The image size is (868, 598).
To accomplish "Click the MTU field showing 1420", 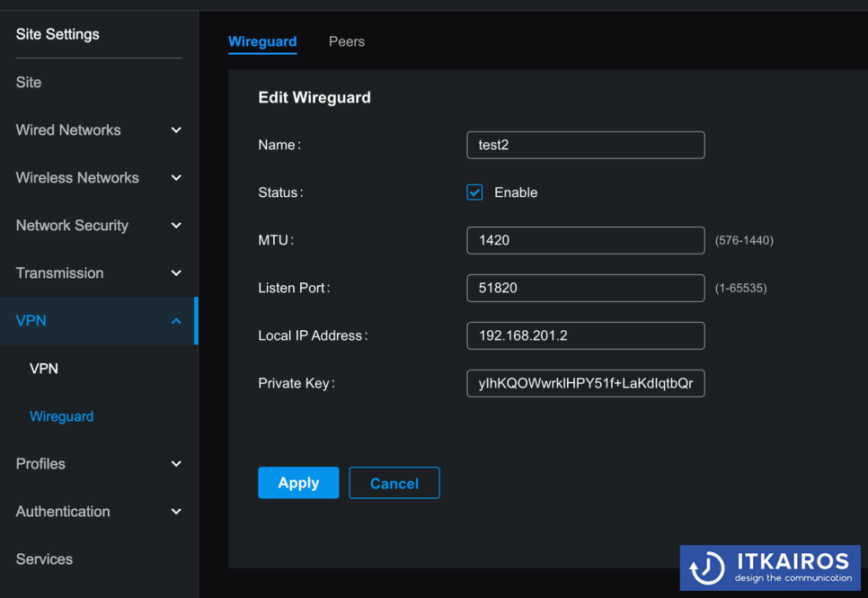I will 586,240.
